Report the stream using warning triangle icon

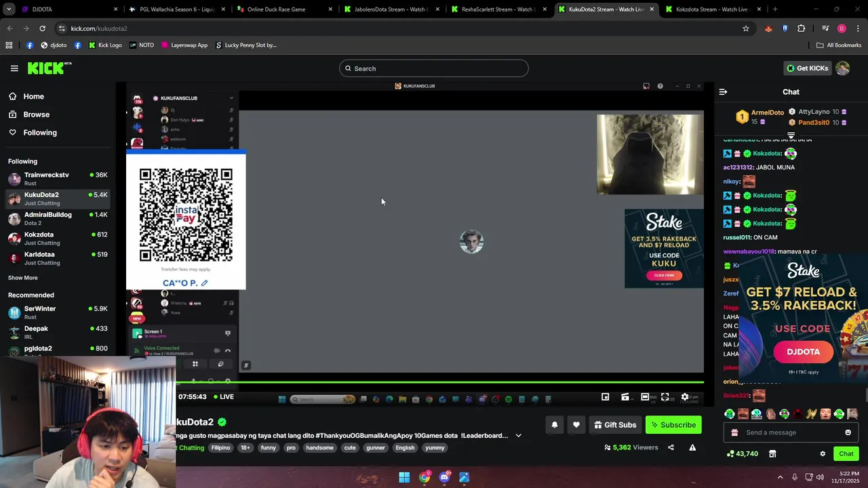[692, 447]
